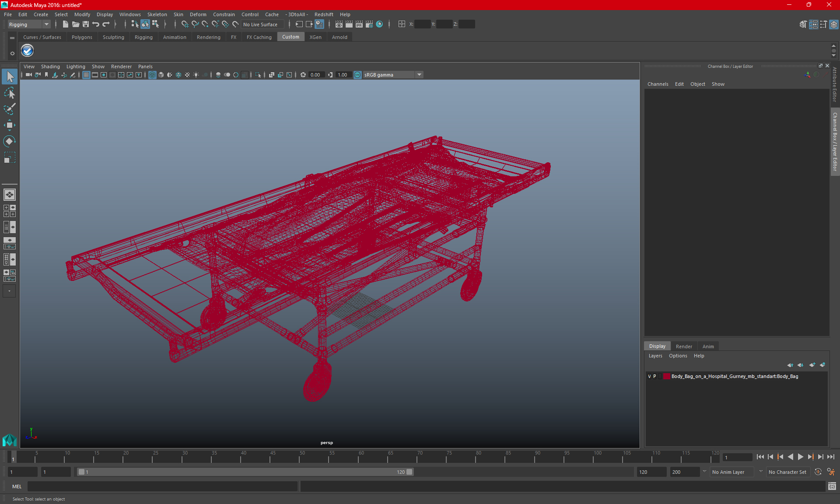The height and width of the screenshot is (504, 840).
Task: Click the Undo arrow icon
Action: pyautogui.click(x=96, y=24)
